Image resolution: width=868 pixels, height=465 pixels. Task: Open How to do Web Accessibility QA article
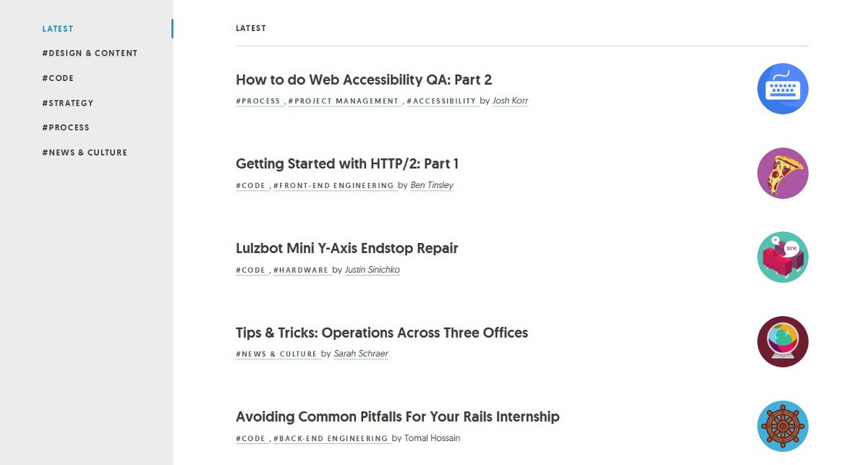(364, 80)
